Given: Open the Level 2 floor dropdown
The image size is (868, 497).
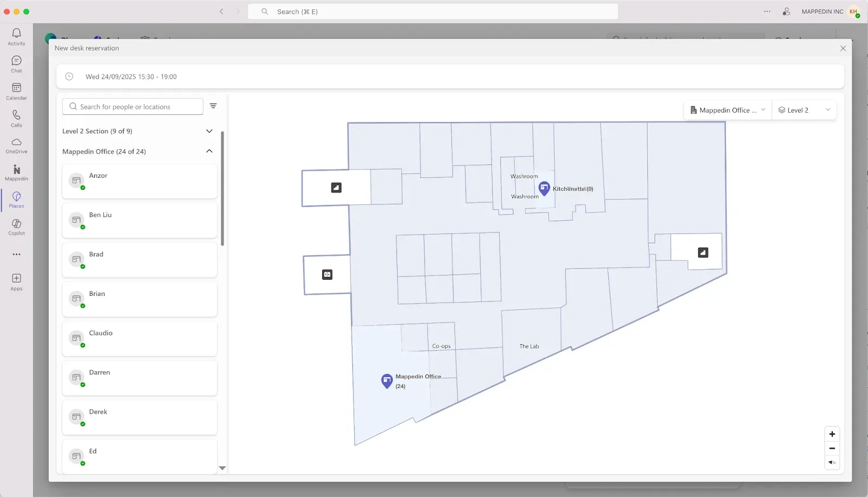Looking at the screenshot, I should coord(804,110).
